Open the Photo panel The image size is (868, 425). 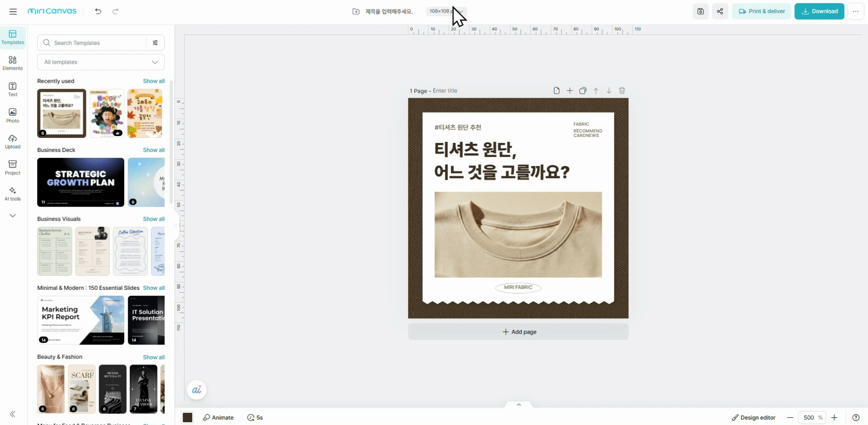(x=12, y=114)
